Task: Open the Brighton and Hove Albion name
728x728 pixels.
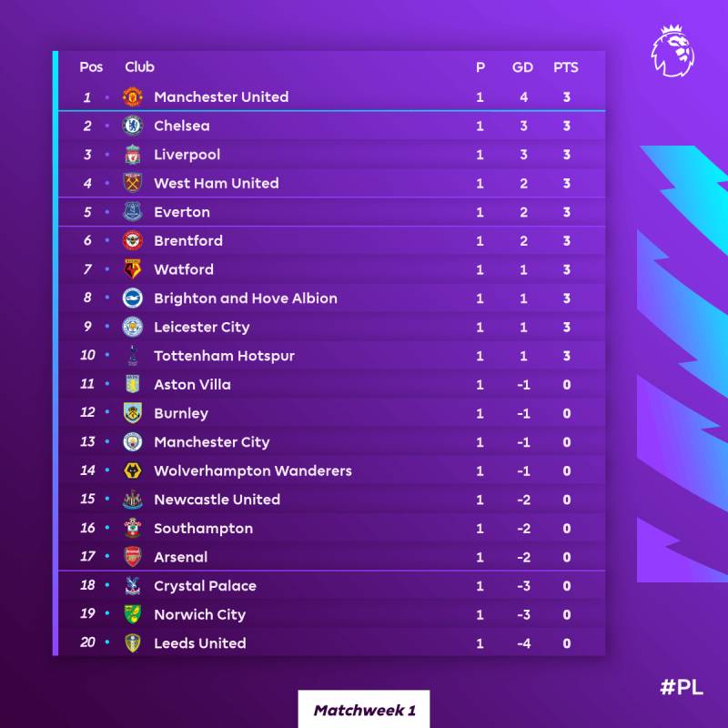Action: tap(246, 298)
